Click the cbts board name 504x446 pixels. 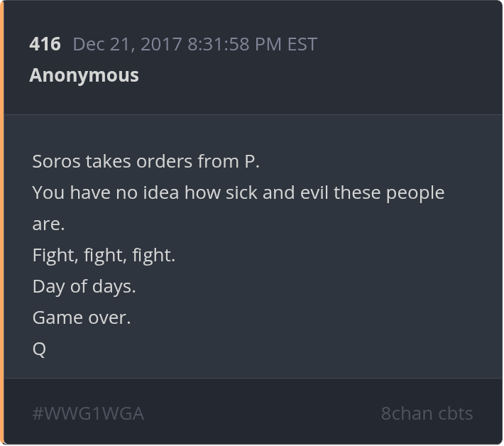tap(454, 413)
